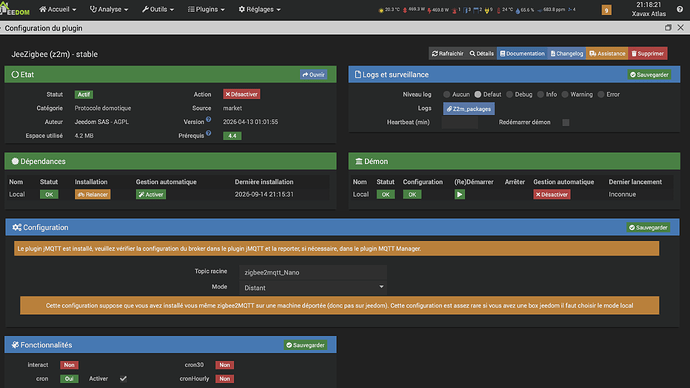Screen dimensions: 690x388
Task: Click the 469.8 W lightning power summary
Action: pyautogui.click(x=437, y=9)
